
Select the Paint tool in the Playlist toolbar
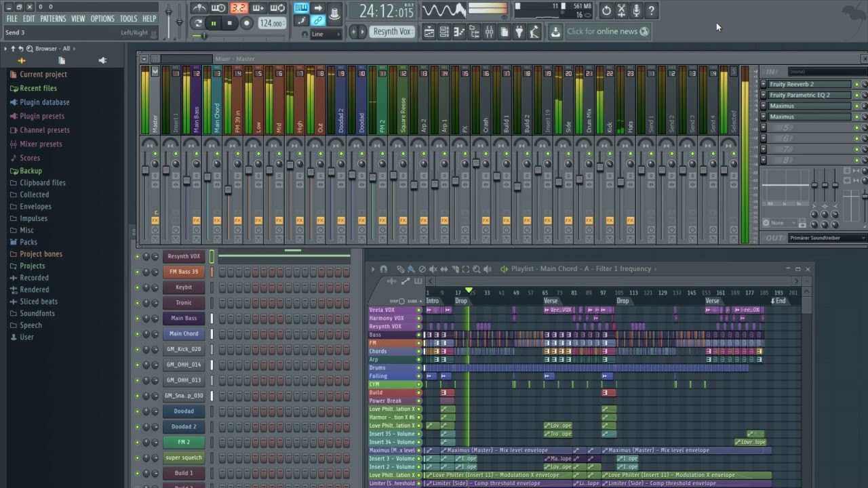click(x=412, y=268)
